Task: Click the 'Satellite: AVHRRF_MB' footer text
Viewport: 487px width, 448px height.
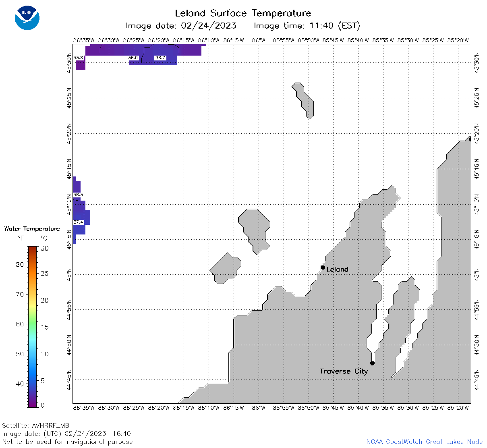Action: [x=35, y=426]
